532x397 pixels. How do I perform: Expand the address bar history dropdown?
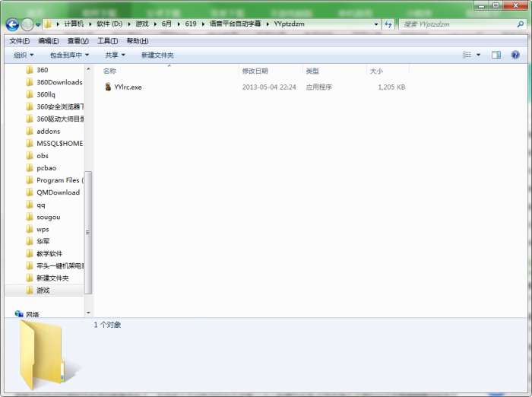pyautogui.click(x=376, y=24)
